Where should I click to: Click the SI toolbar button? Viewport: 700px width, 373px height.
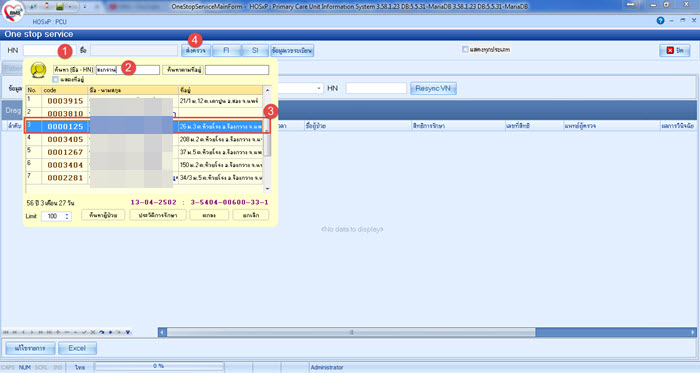pos(255,50)
